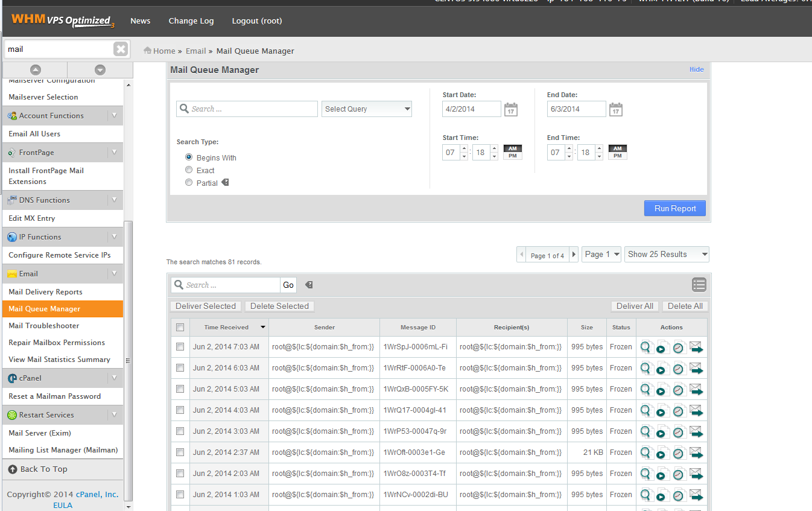Viewport: 812px width, 511px height.
Task: Click the list view settings icon above table
Action: pyautogui.click(x=699, y=285)
